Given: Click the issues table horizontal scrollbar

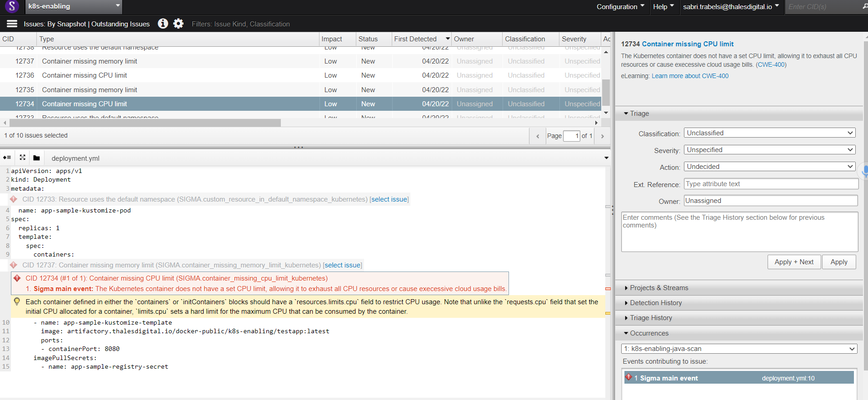Looking at the screenshot, I should tap(145, 123).
